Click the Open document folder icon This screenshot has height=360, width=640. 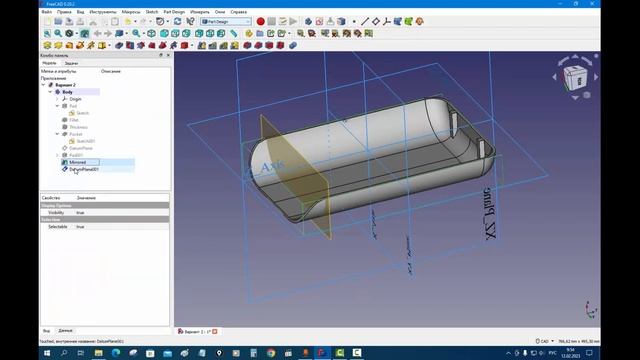pyautogui.click(x=58, y=22)
